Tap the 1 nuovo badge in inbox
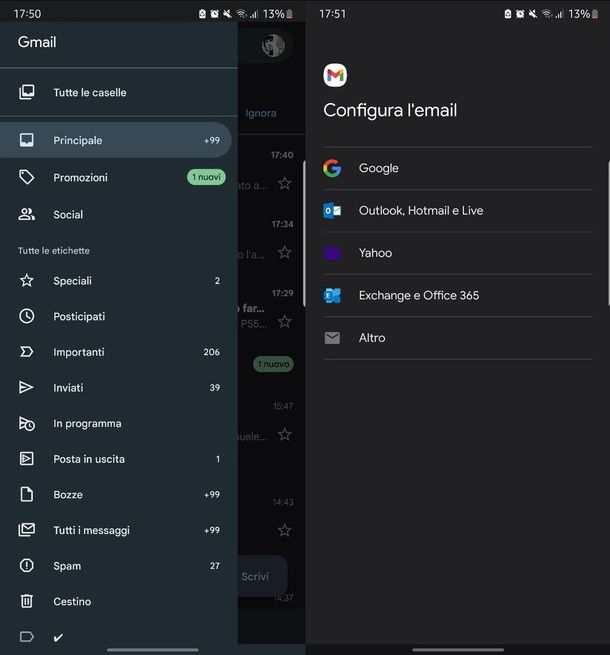This screenshot has height=655, width=610. tap(273, 364)
